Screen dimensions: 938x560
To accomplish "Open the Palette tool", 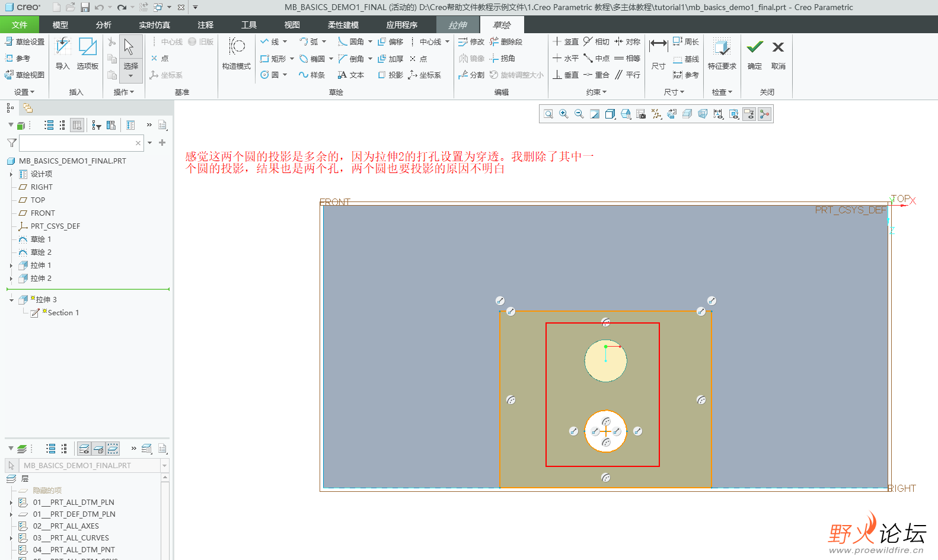I will click(x=88, y=46).
